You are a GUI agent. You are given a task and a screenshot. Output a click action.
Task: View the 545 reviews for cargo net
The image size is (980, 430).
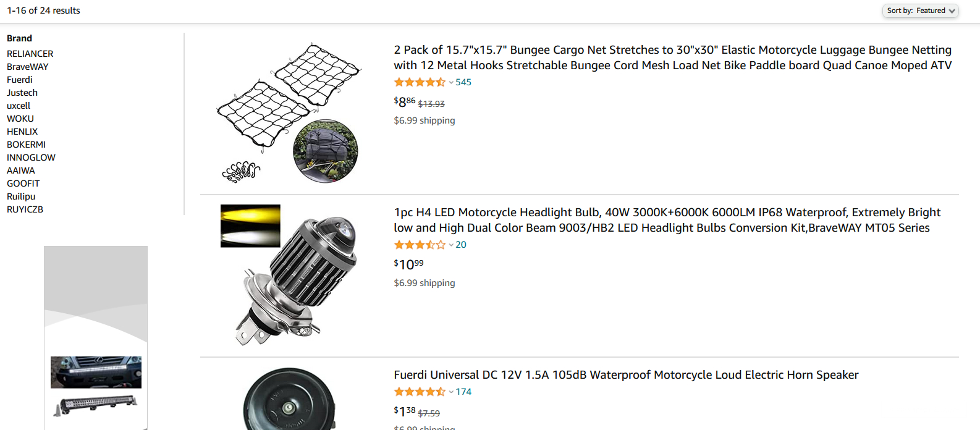(463, 82)
